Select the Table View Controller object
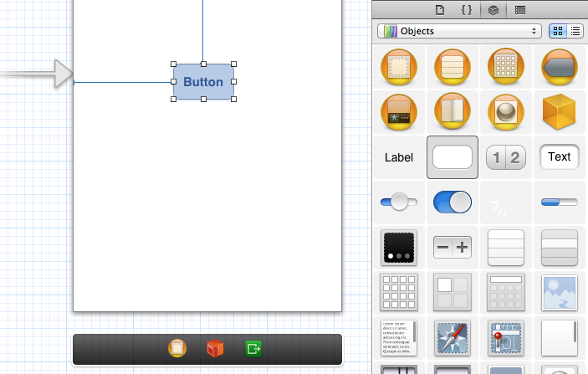Viewport: 588px width, 374px height. (453, 68)
